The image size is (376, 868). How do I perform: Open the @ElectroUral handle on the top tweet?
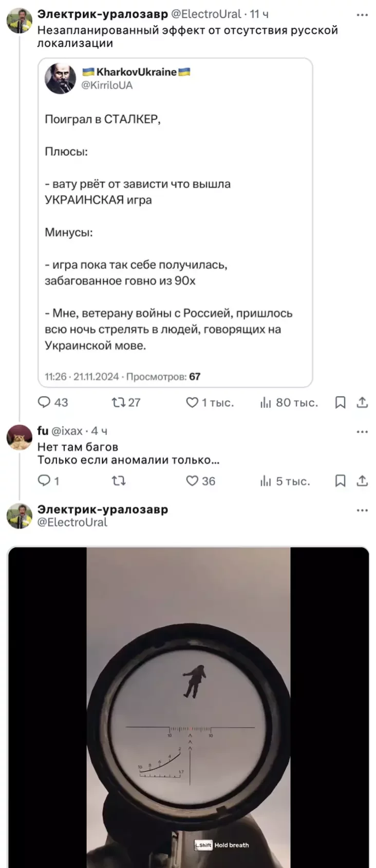tap(206, 14)
